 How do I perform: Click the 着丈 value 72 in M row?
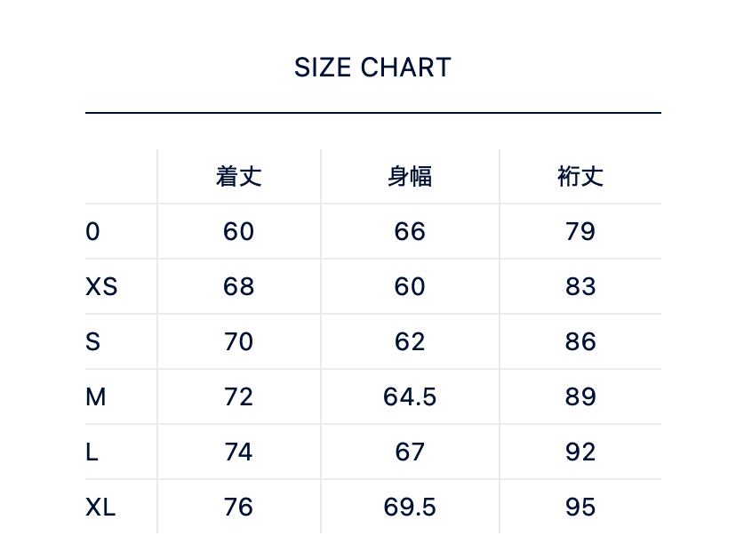coord(238,397)
